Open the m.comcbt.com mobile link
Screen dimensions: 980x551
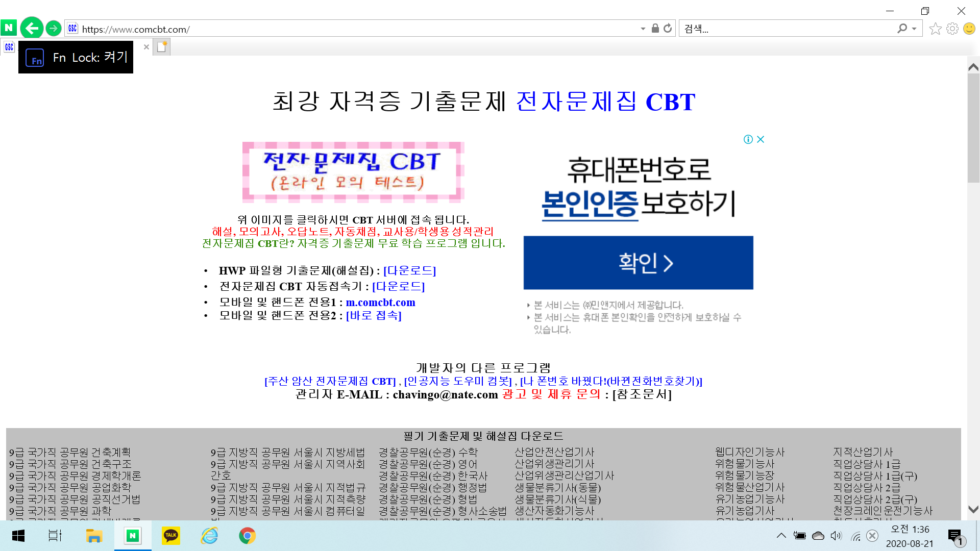380,303
